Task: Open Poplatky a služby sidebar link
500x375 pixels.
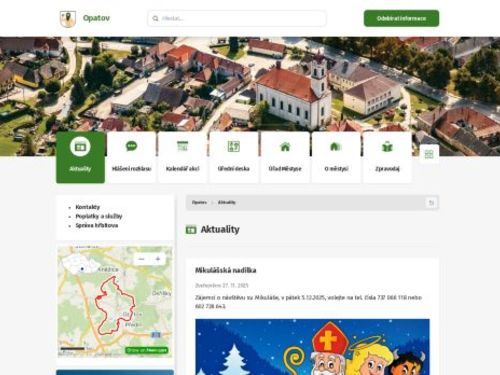Action: click(99, 216)
